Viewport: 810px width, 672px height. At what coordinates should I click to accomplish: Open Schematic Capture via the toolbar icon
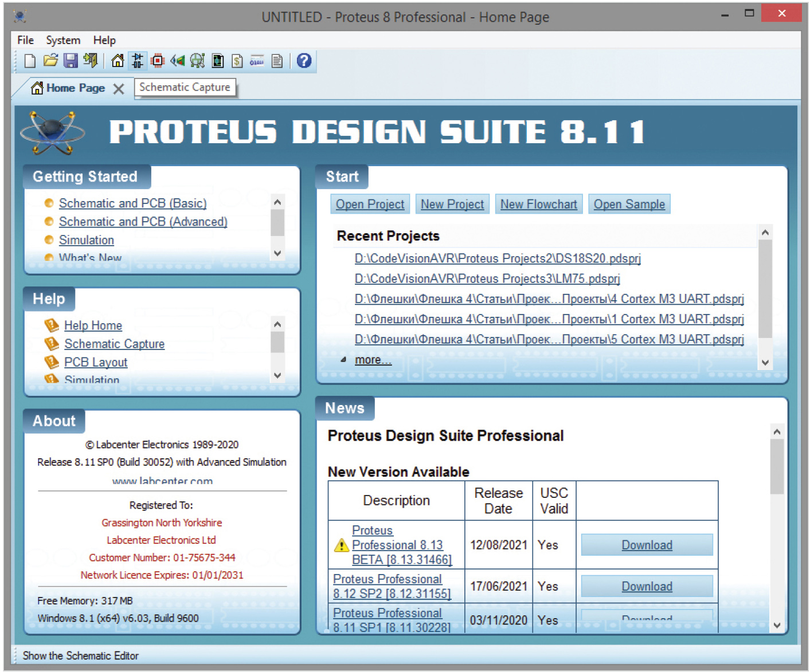138,60
